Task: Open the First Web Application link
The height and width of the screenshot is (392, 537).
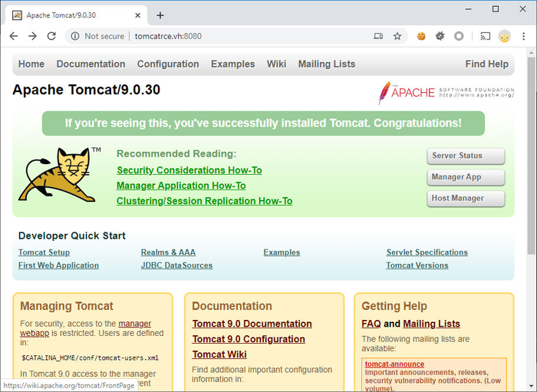Action: click(58, 265)
